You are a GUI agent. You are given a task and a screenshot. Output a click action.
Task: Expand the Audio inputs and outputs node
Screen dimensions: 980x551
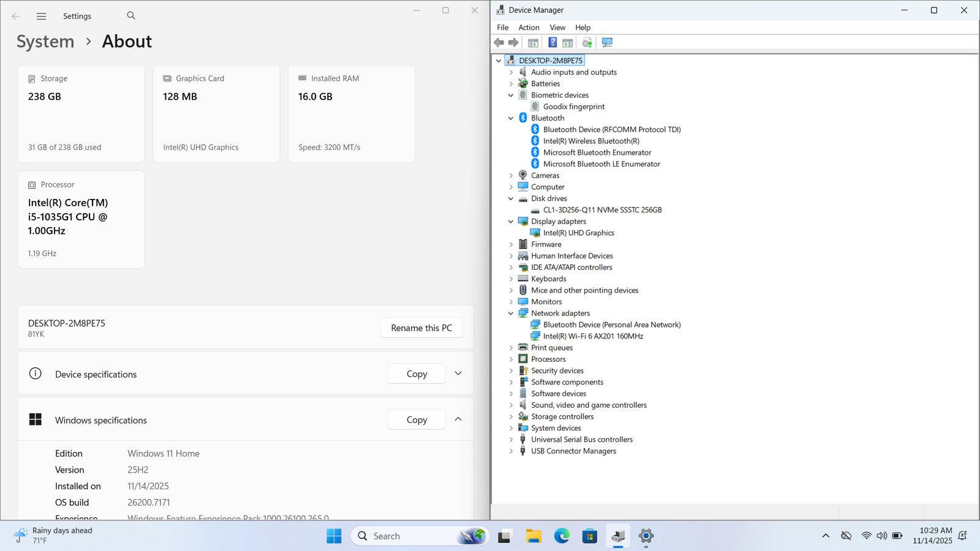point(511,72)
